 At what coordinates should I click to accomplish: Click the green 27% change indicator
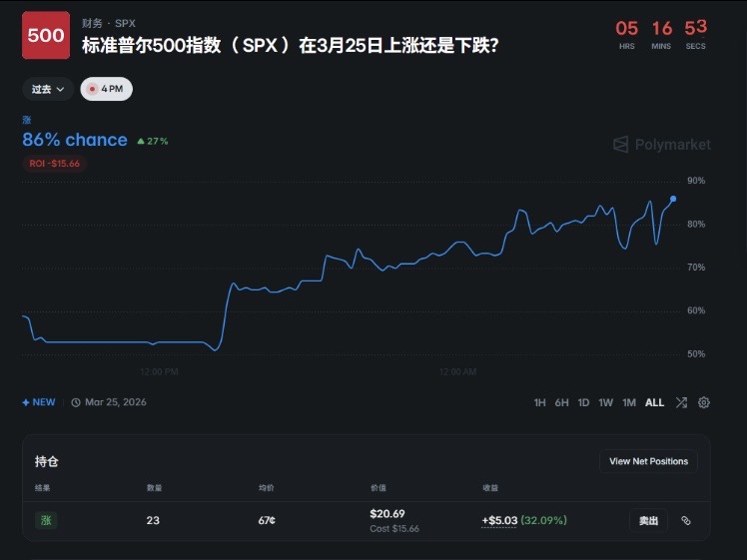coord(153,141)
